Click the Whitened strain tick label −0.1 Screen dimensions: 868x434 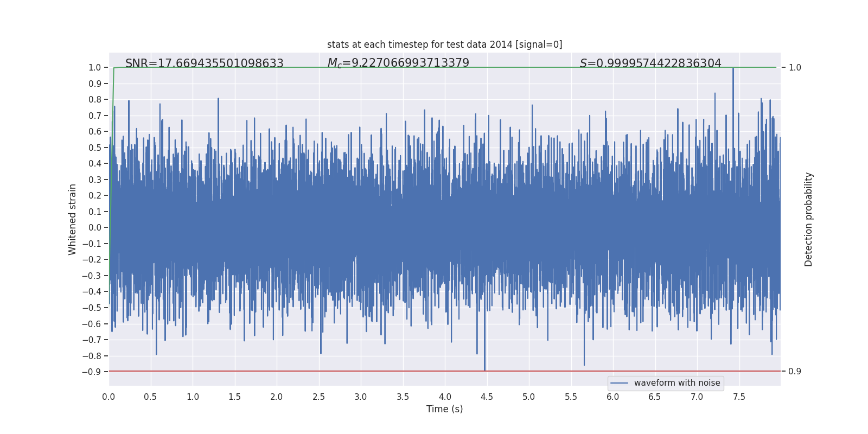point(92,244)
